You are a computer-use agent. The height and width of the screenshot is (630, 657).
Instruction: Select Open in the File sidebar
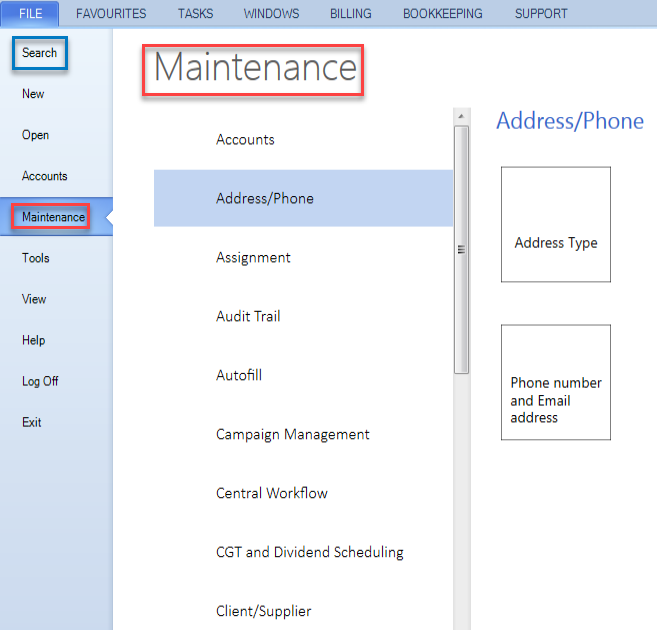click(x=36, y=135)
